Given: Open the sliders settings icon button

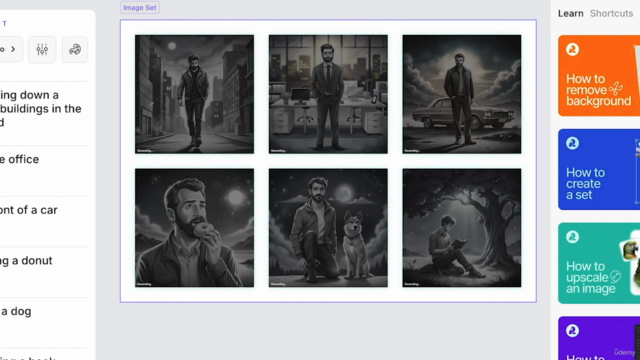Looking at the screenshot, I should (x=42, y=50).
